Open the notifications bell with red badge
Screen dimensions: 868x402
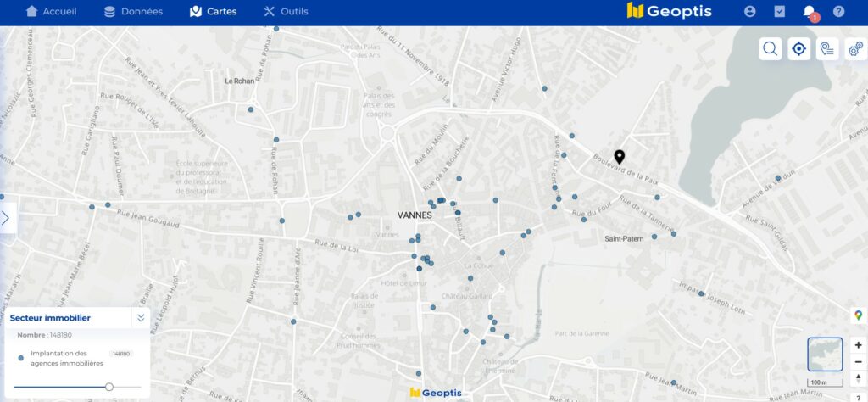point(810,13)
